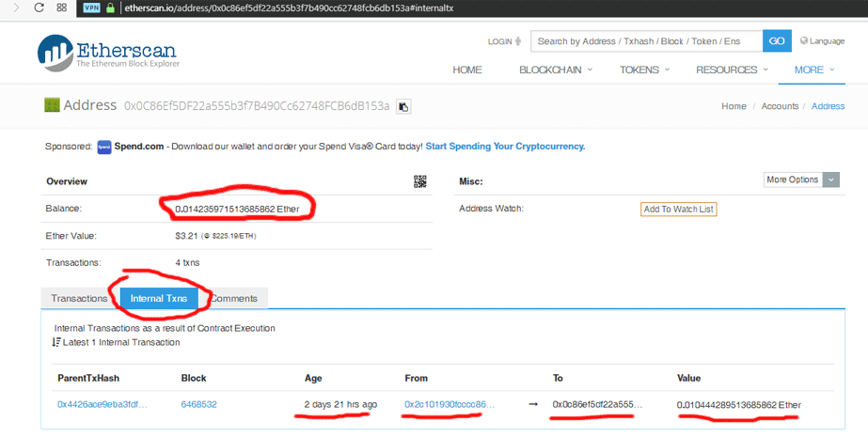Show the address QR code icon
Image resolution: width=868 pixels, height=437 pixels.
click(x=420, y=181)
